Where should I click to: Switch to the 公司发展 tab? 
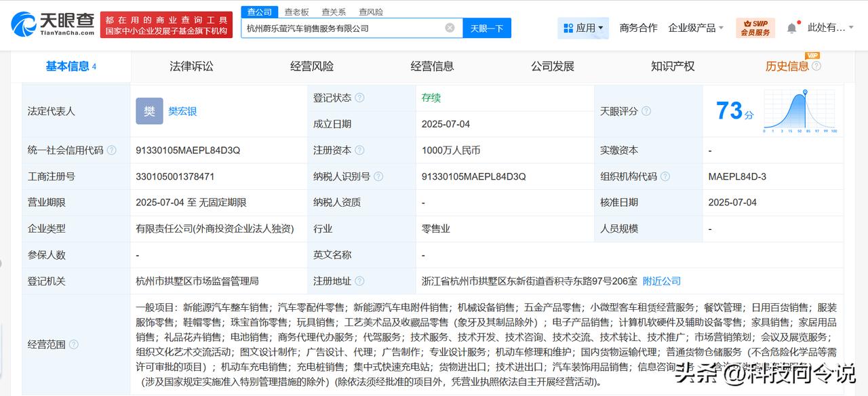pos(553,66)
